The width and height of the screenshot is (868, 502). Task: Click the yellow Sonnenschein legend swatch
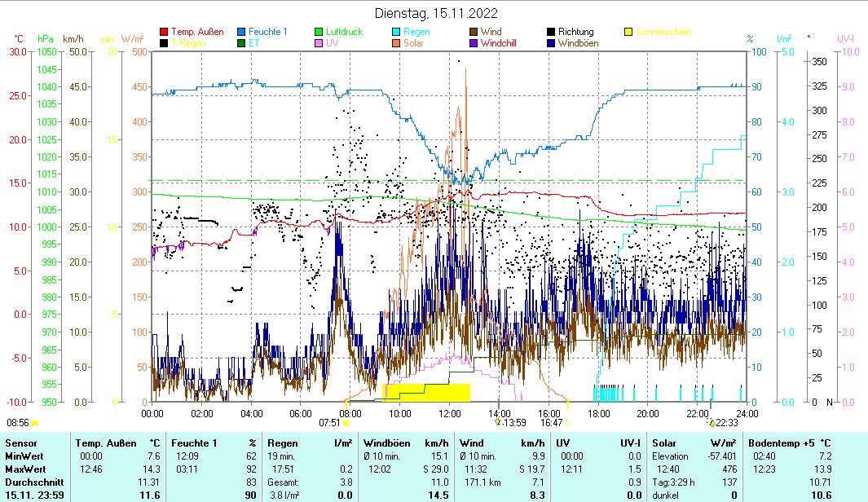click(628, 33)
